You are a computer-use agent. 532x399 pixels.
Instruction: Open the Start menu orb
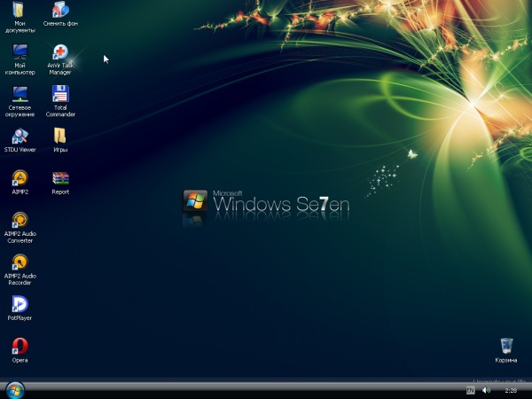pyautogui.click(x=14, y=389)
